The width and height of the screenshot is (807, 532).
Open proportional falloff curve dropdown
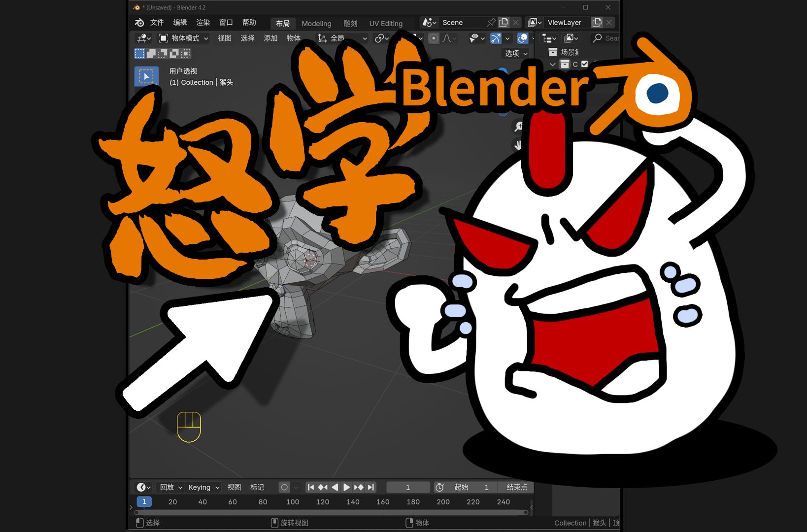pos(449,38)
